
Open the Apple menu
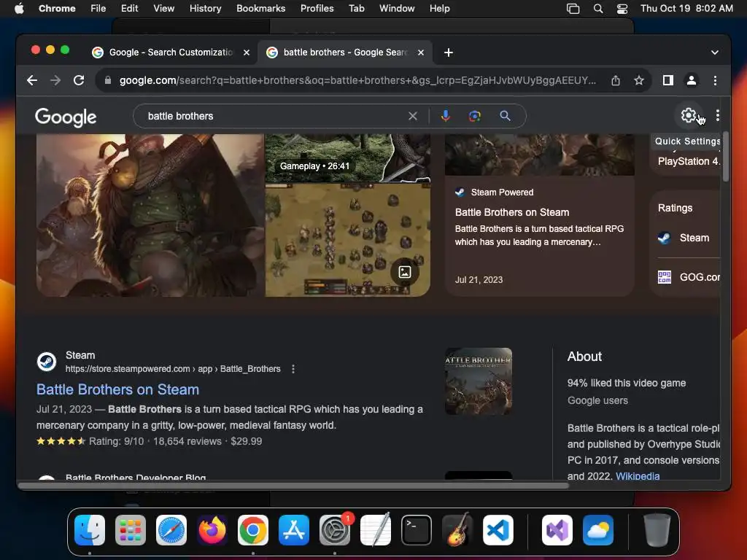point(19,9)
